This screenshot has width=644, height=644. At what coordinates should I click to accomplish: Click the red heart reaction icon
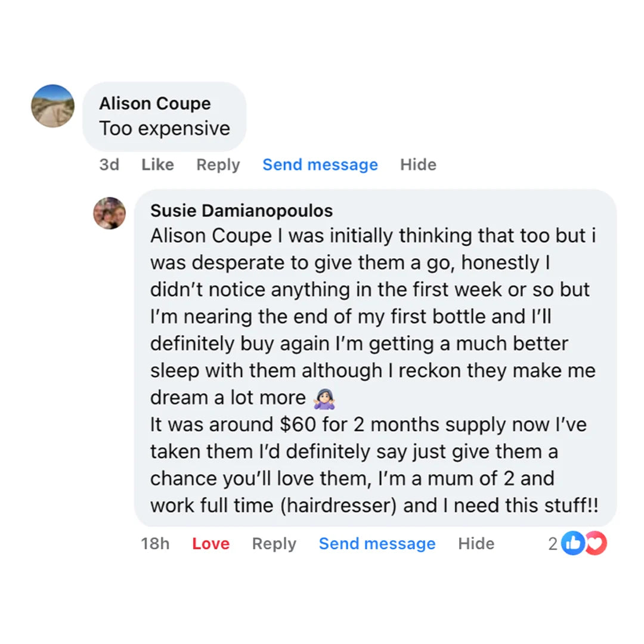(x=596, y=543)
